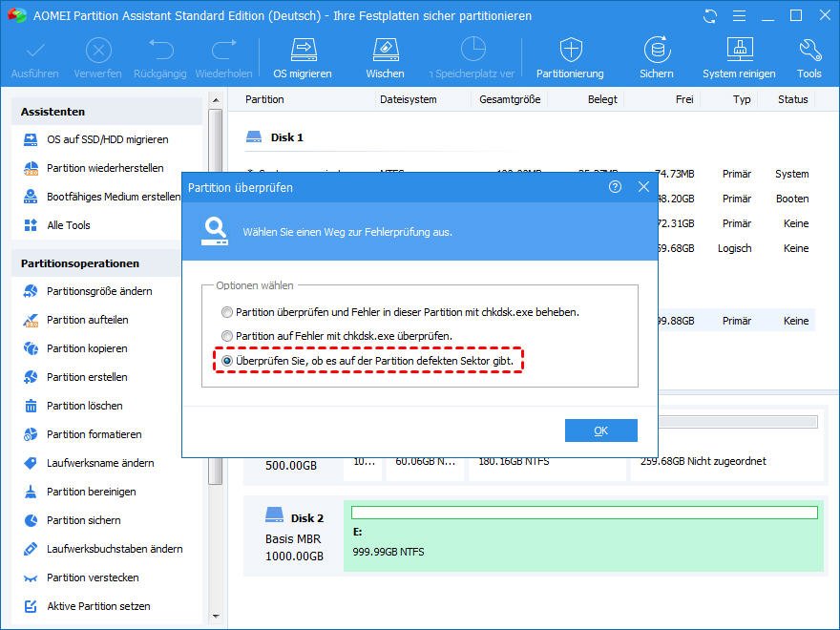Click the Rückgängig undo icon
Image resolution: width=840 pixels, height=630 pixels.
[160, 51]
